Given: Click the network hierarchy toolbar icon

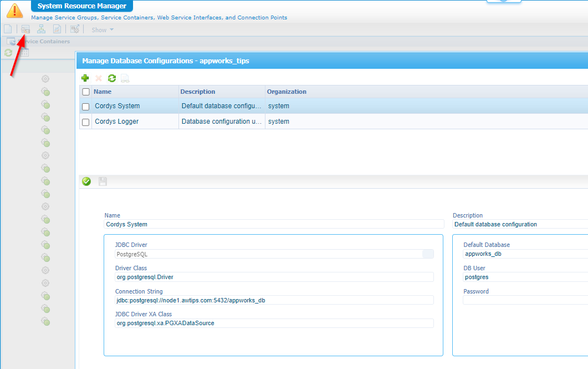Looking at the screenshot, I should [41, 29].
